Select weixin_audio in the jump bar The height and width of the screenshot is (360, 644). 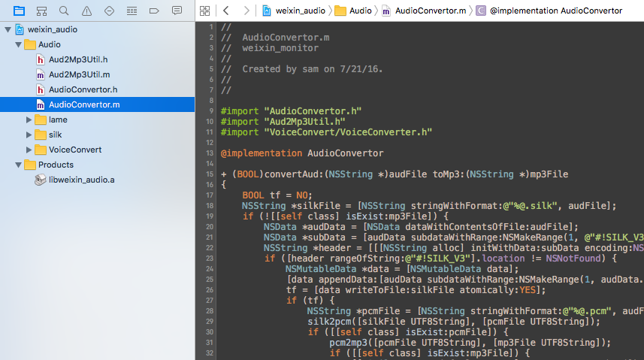click(301, 11)
